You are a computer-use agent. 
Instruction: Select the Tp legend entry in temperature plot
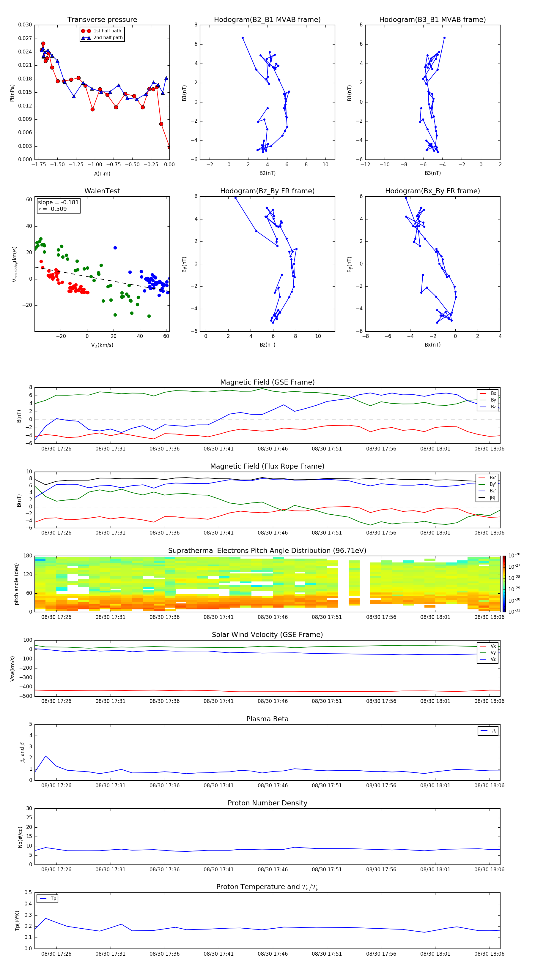pos(48,899)
